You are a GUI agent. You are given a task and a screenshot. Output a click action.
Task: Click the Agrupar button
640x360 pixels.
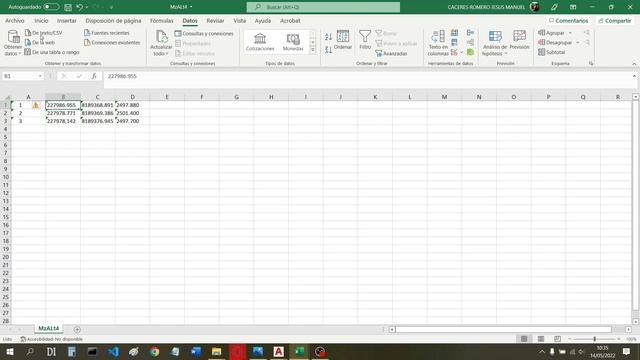click(x=551, y=33)
